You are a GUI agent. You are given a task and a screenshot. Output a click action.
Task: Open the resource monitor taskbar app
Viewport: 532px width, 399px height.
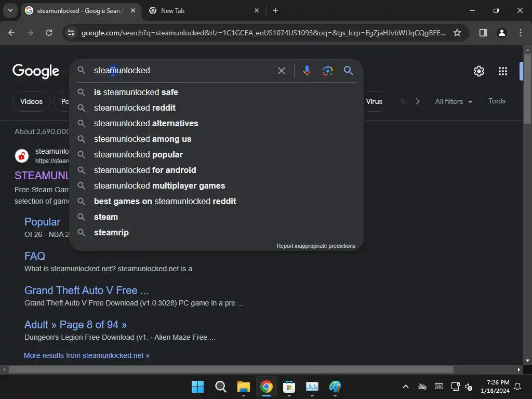click(312, 387)
